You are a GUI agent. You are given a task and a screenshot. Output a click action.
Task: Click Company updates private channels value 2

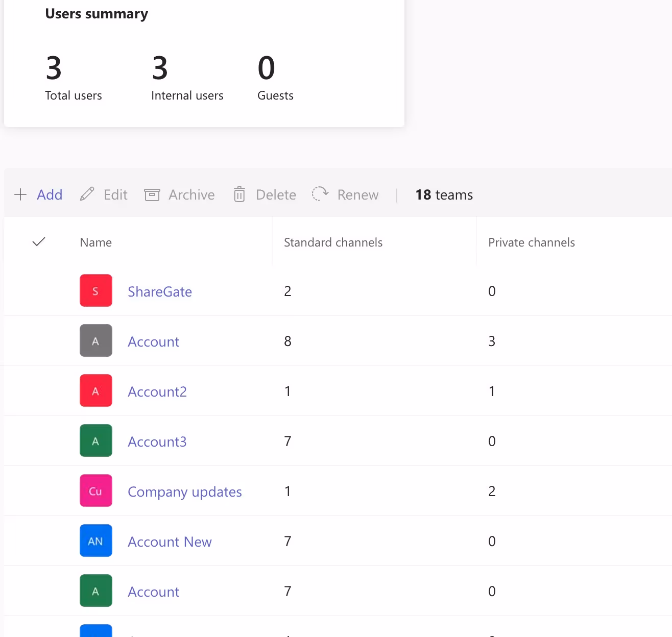pyautogui.click(x=492, y=491)
